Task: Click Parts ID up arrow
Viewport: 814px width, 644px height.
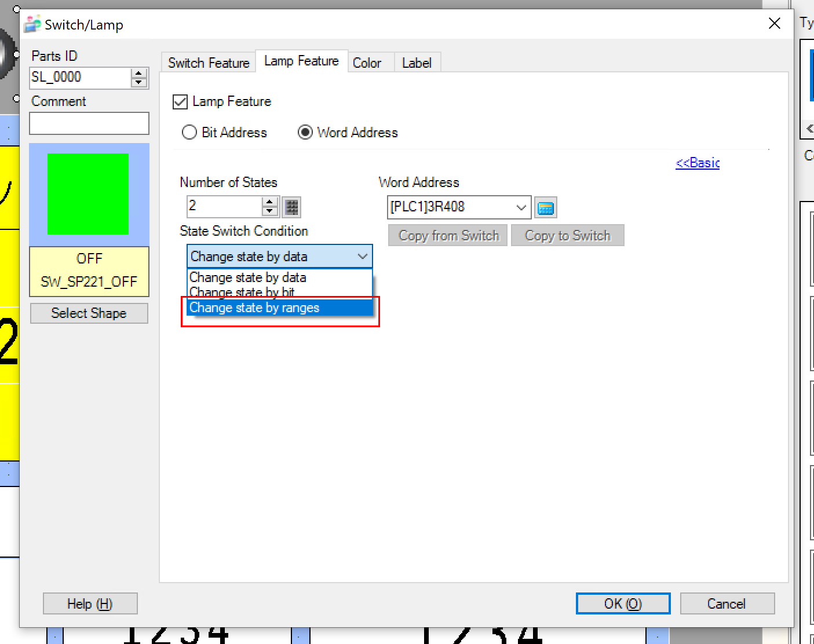Action: point(139,74)
